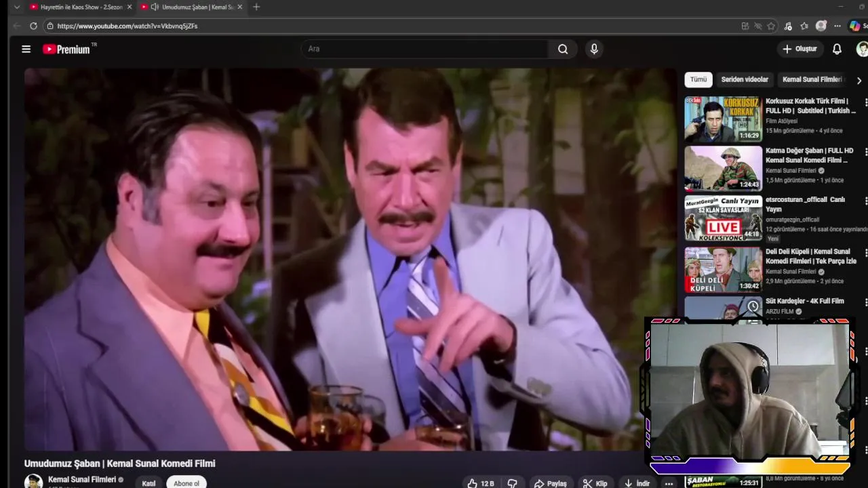Click the search magnifier button
The image size is (868, 488).
coord(563,49)
